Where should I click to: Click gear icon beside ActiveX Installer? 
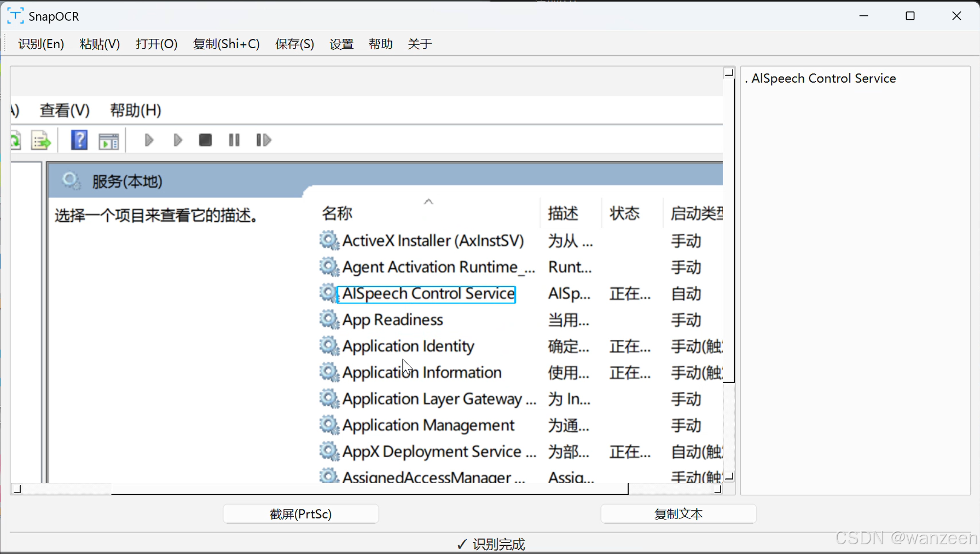point(329,240)
